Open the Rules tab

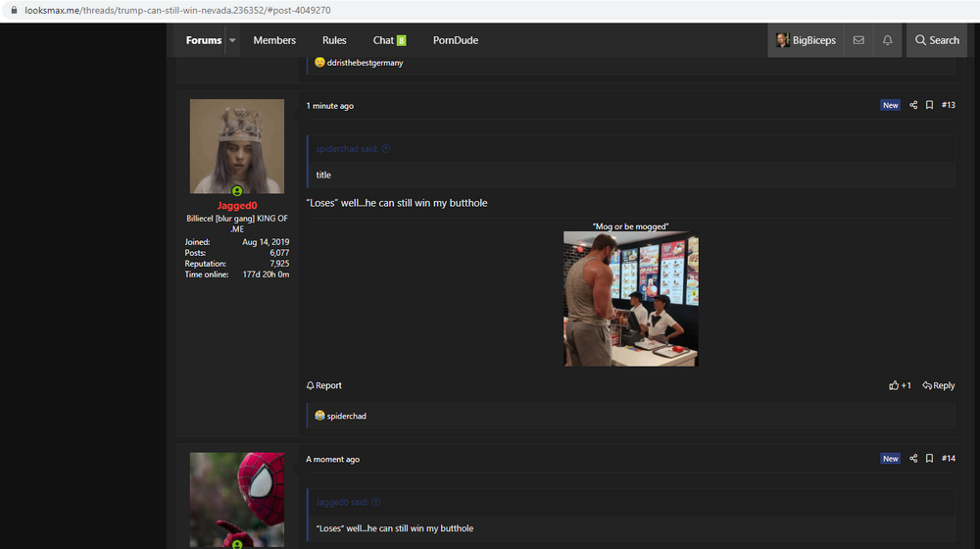pos(334,40)
